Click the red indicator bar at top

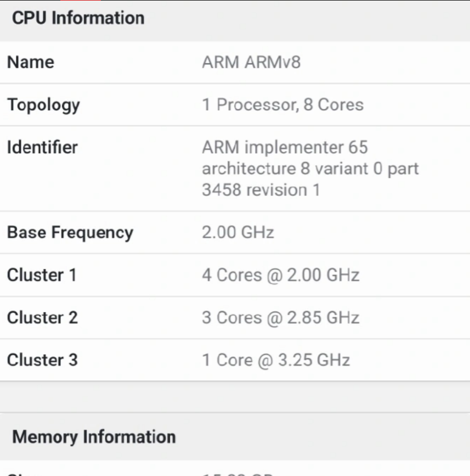point(80,1)
